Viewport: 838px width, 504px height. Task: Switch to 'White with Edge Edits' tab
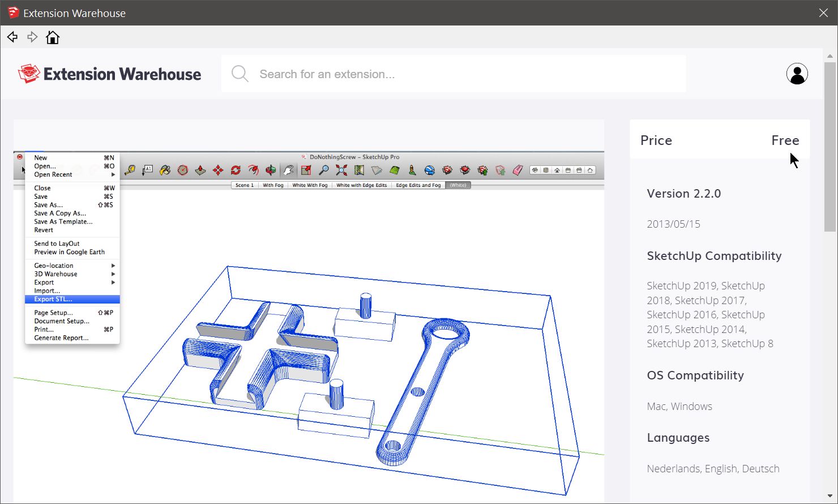pos(361,185)
